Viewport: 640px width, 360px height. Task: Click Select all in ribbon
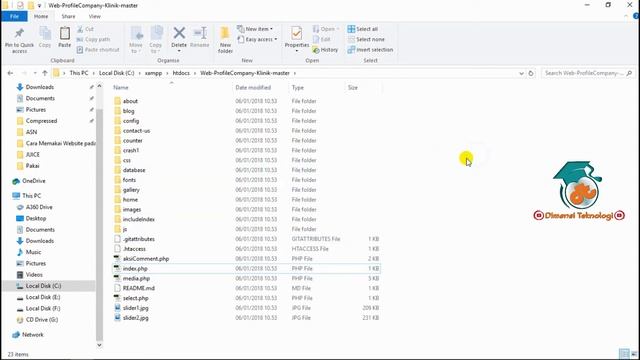(x=362, y=29)
